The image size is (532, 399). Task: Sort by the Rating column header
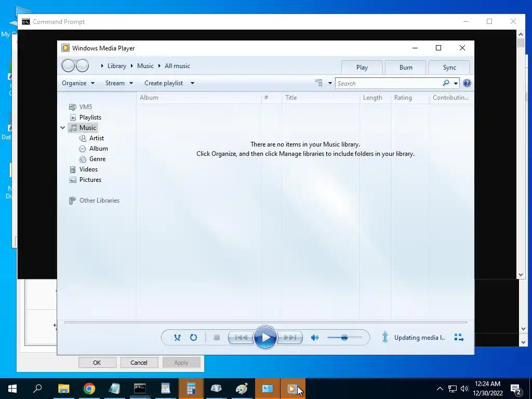[x=410, y=98]
